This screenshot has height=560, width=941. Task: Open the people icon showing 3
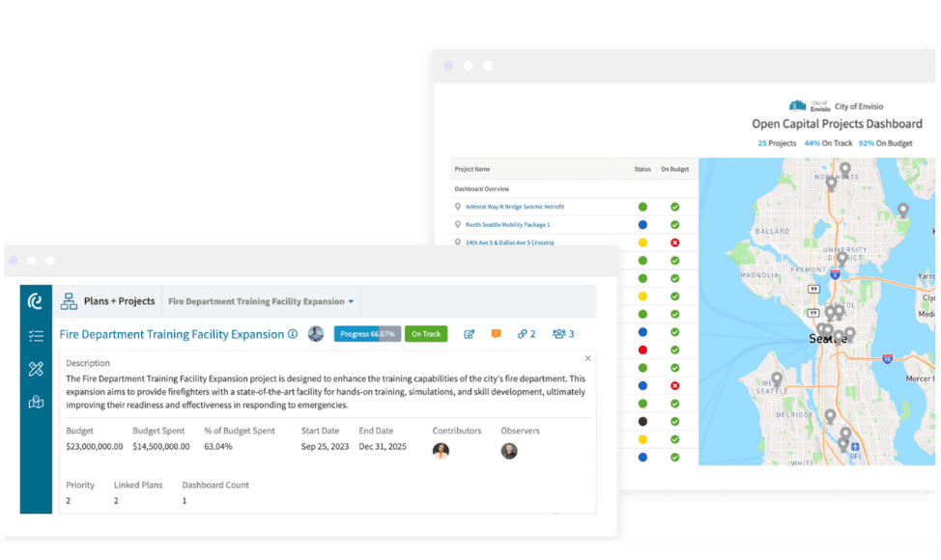pos(562,334)
